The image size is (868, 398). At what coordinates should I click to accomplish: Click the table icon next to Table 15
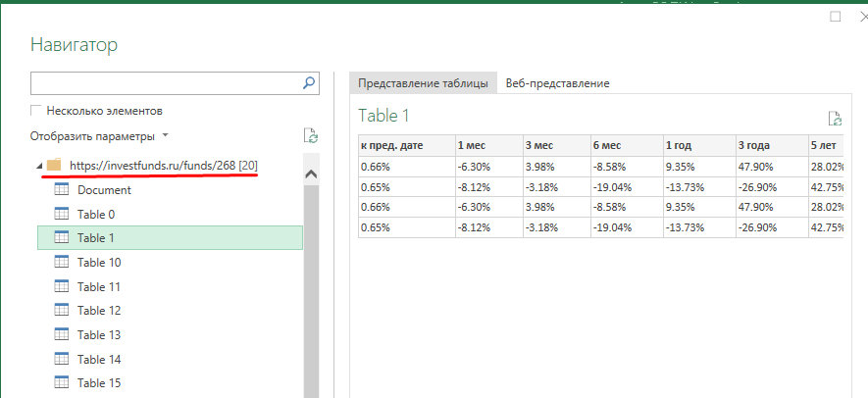coord(62,382)
